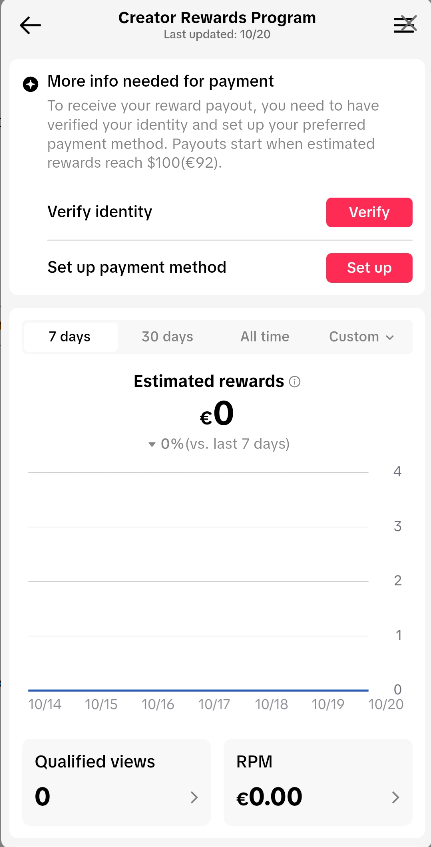The height and width of the screenshot is (847, 431).
Task: Open the Qualified views card
Action: (116, 782)
